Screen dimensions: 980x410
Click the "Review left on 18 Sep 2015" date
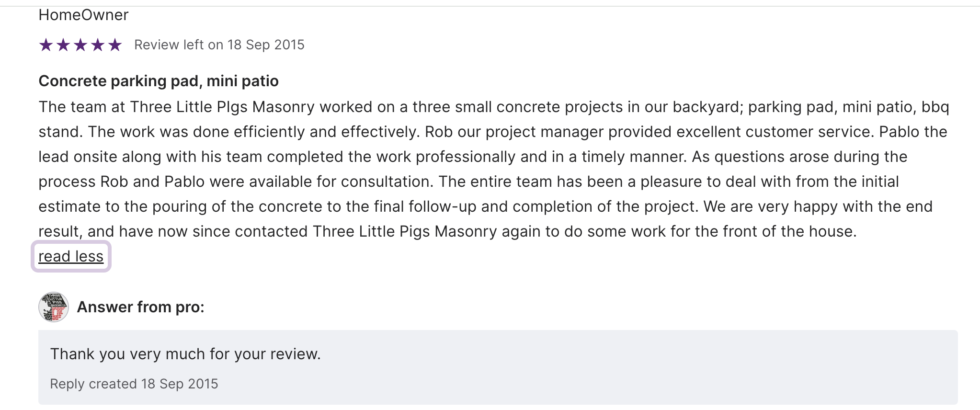pos(219,45)
